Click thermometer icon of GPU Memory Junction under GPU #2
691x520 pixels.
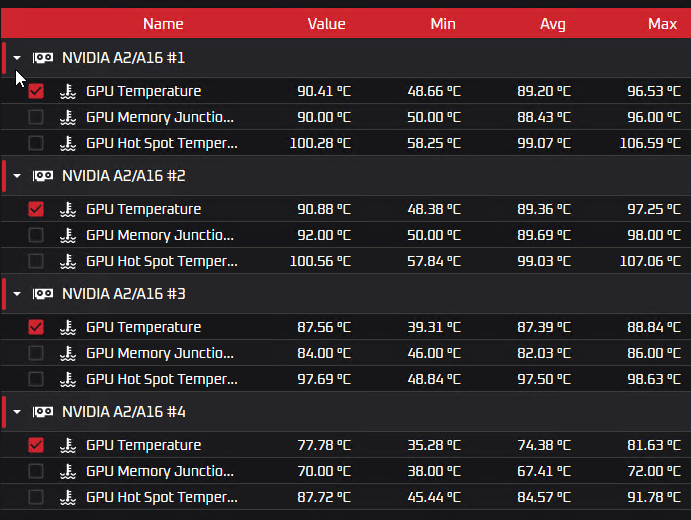(x=68, y=235)
